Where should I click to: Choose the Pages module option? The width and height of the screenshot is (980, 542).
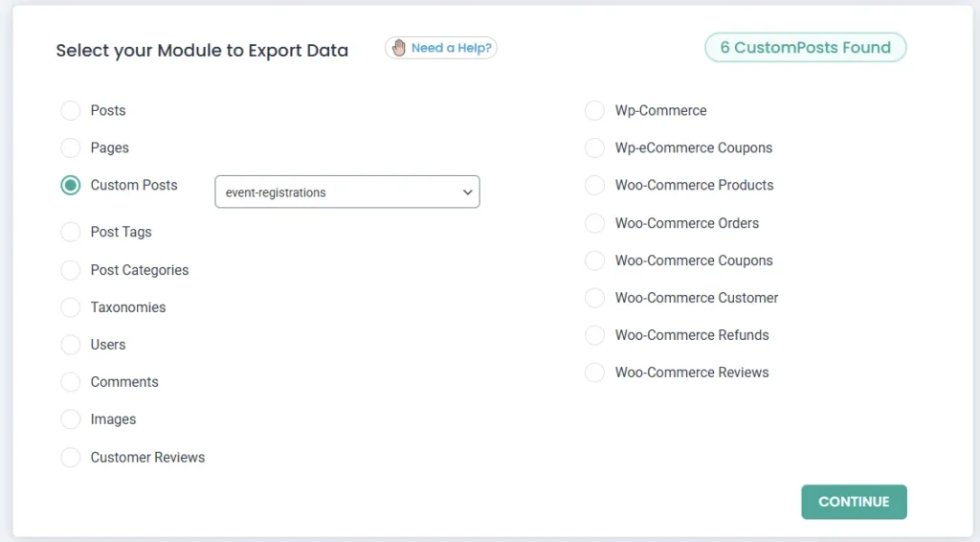point(71,148)
